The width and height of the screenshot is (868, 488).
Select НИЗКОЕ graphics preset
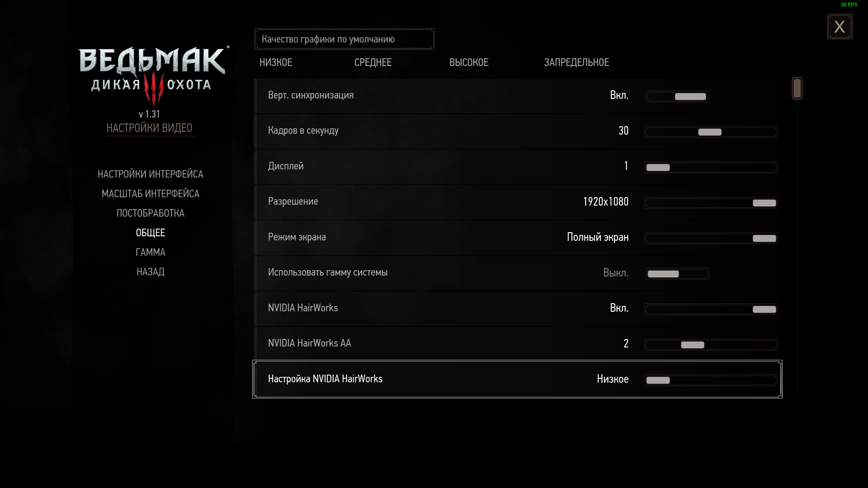click(x=276, y=62)
